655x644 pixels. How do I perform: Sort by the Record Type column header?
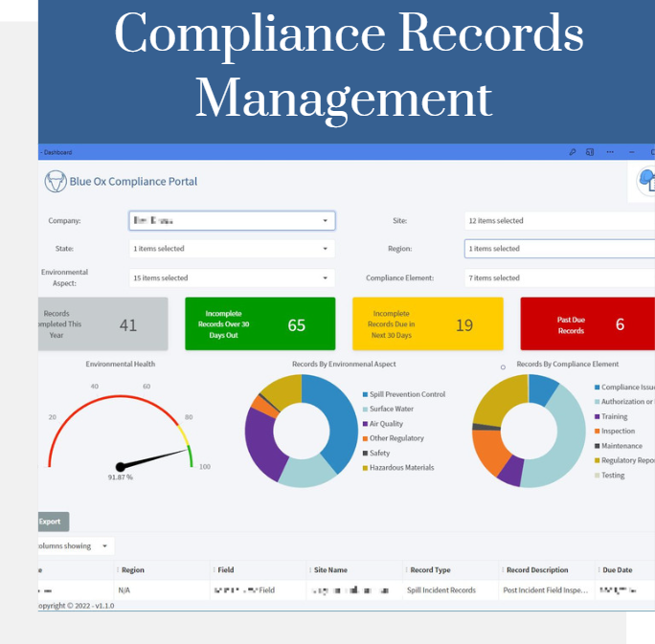pos(430,569)
